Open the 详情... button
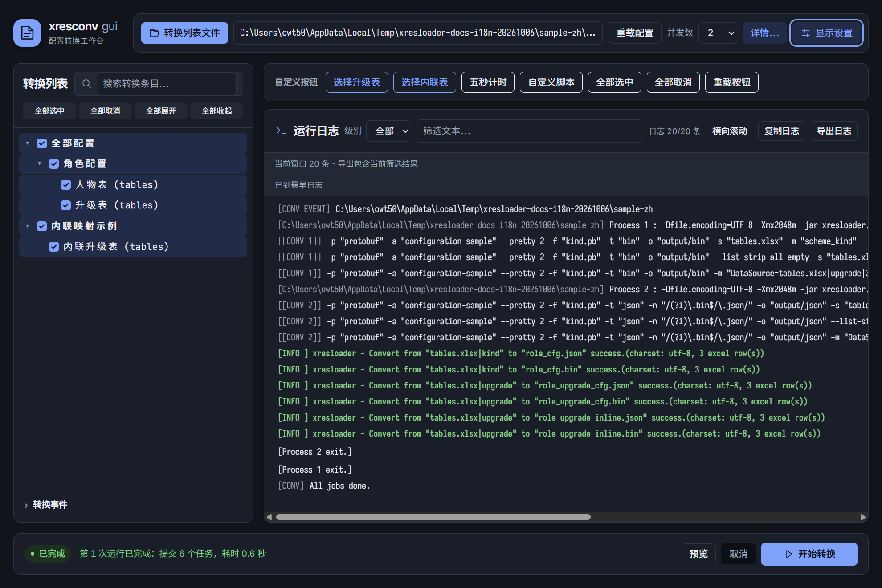This screenshot has height=588, width=882. [764, 33]
